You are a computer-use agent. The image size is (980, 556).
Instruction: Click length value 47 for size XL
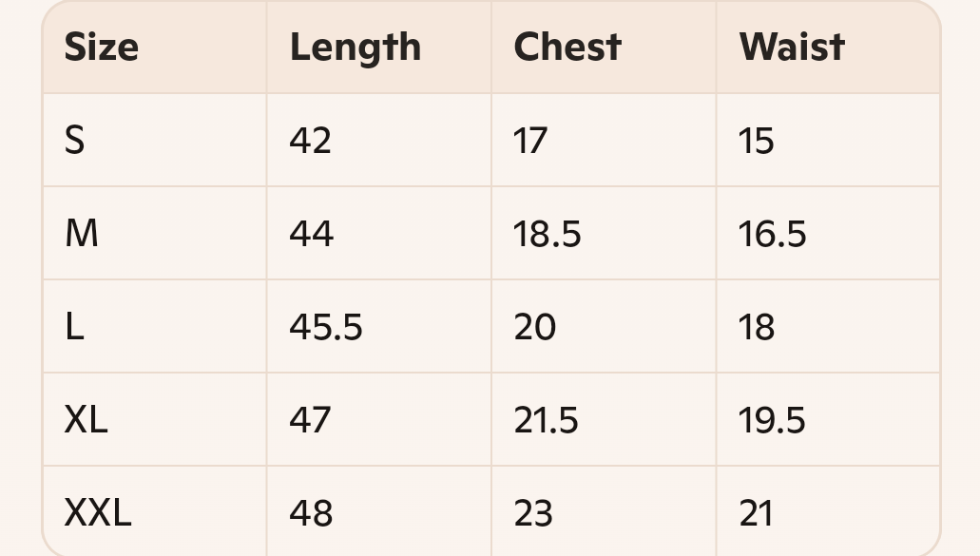pos(309,420)
